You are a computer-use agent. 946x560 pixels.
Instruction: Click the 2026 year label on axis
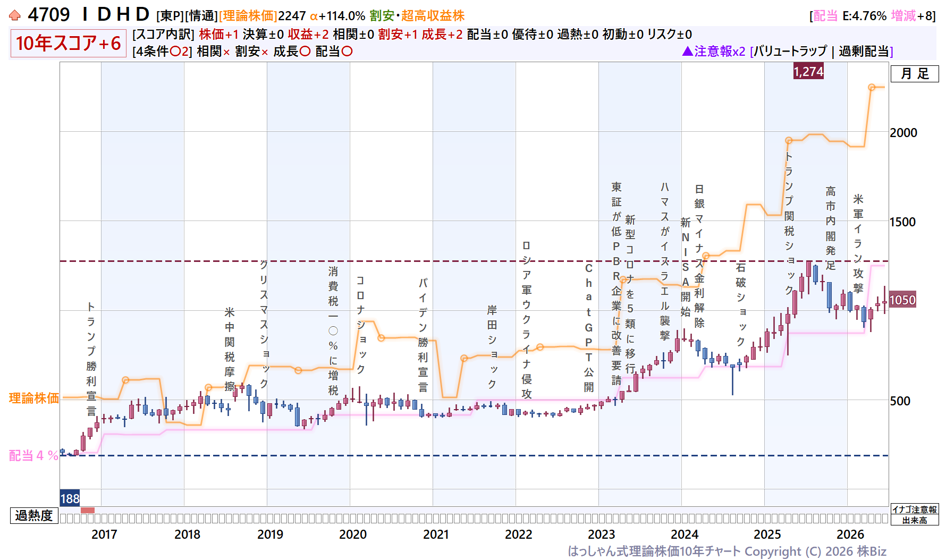850,534
